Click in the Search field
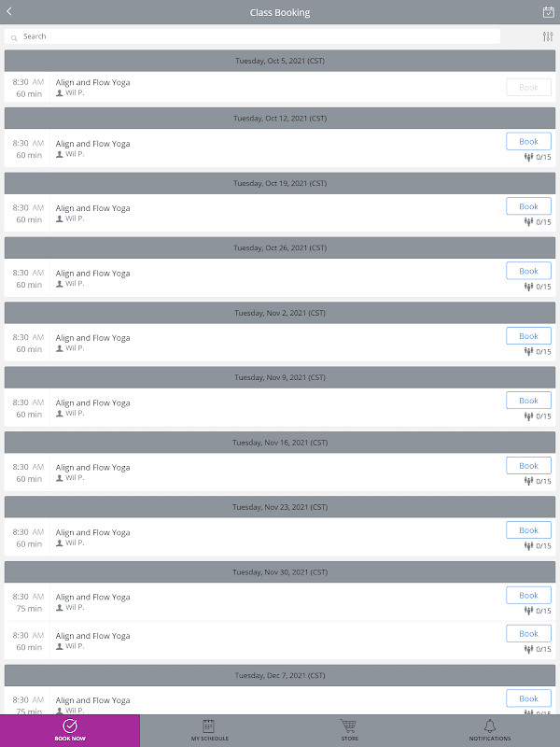Screen dimensions: 560x747 pos(252,36)
